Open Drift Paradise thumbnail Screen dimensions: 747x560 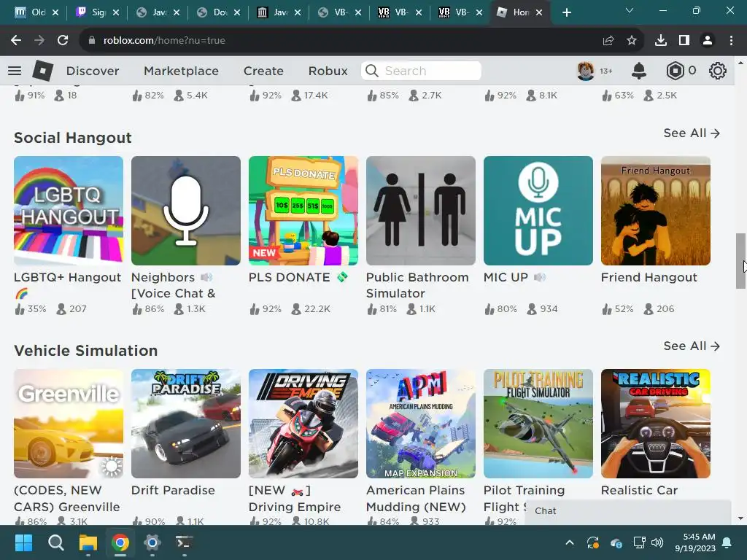186,424
